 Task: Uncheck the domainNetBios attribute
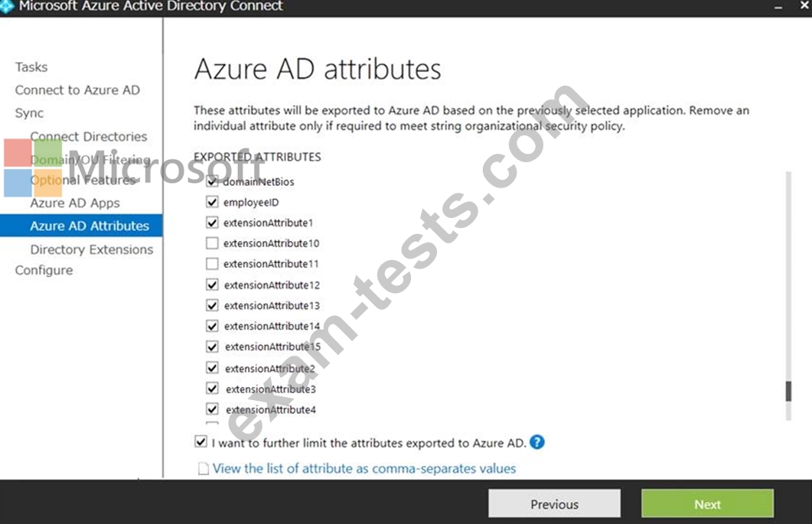[x=212, y=181]
